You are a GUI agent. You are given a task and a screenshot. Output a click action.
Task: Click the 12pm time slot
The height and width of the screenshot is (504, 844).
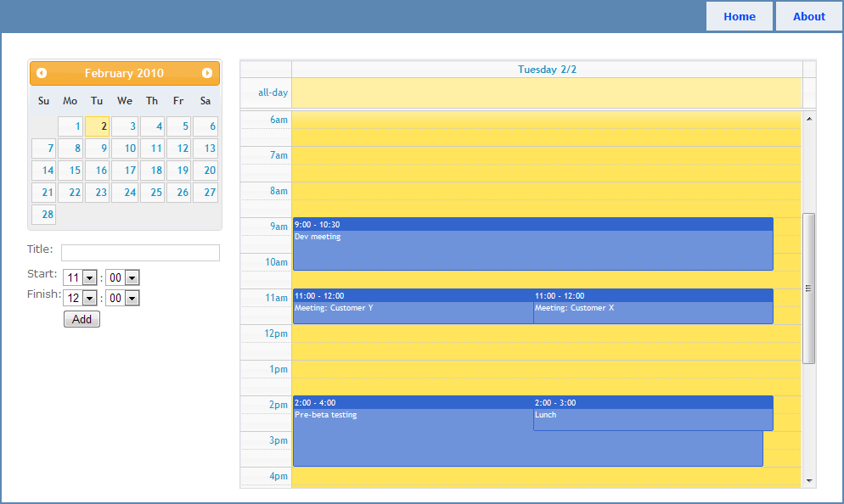pos(546,333)
